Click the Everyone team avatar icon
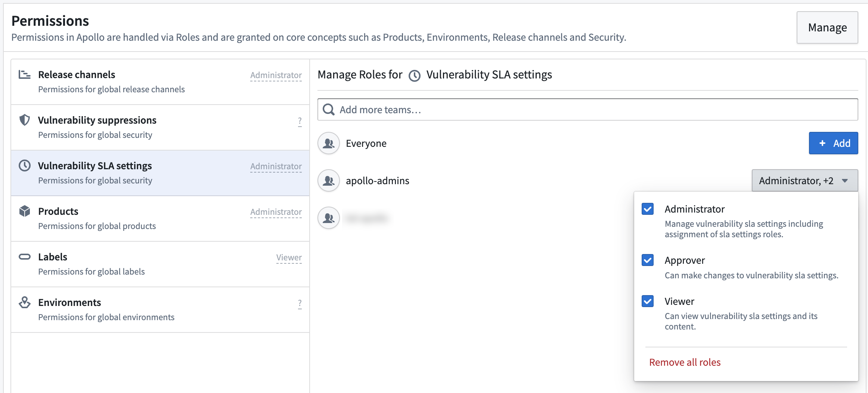 [329, 143]
